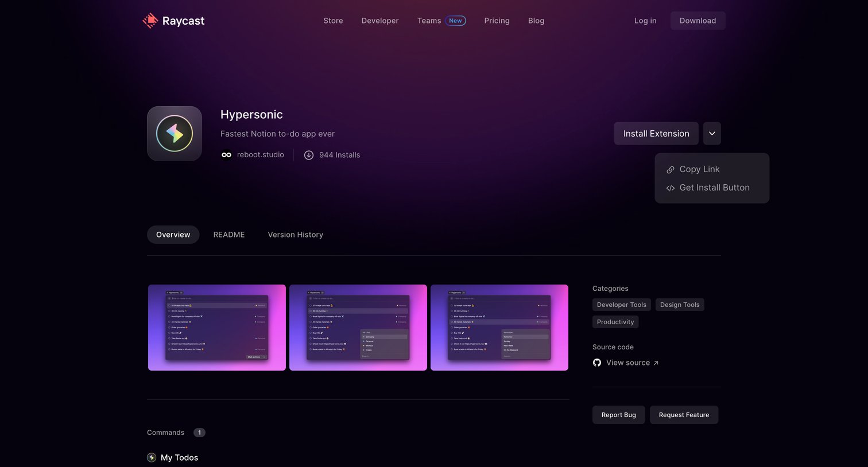Open the third screenshot with date popup

coord(499,328)
